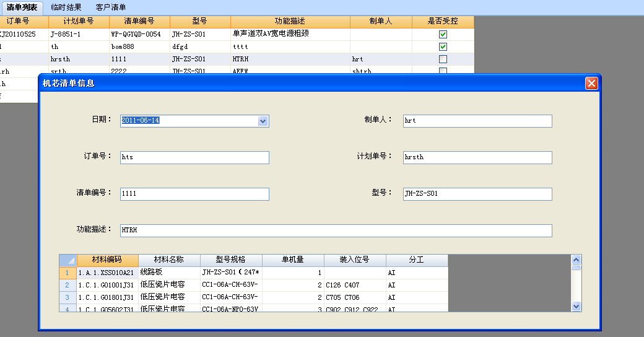Uncheck 是否受控 checkbox for the bom888 row
Viewport: 644px width, 337px height.
click(x=443, y=47)
